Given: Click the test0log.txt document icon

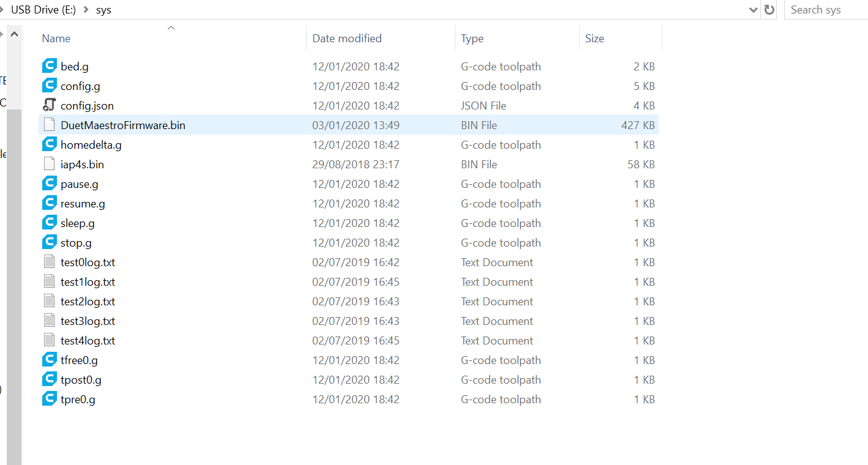Looking at the screenshot, I should (50, 262).
